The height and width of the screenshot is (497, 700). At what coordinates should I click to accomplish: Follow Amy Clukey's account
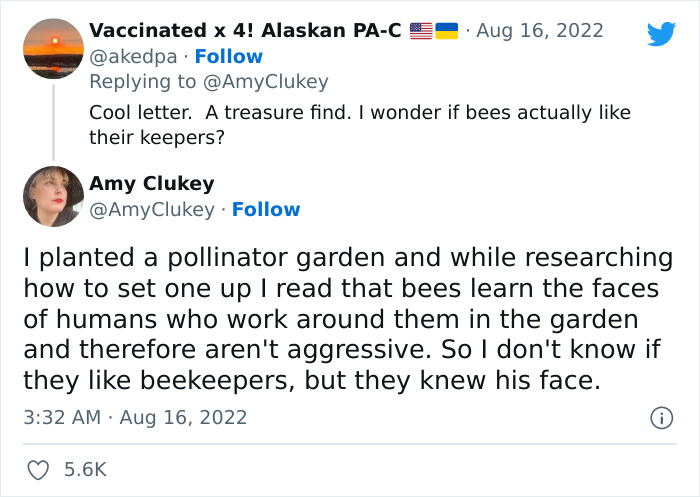pos(266,209)
